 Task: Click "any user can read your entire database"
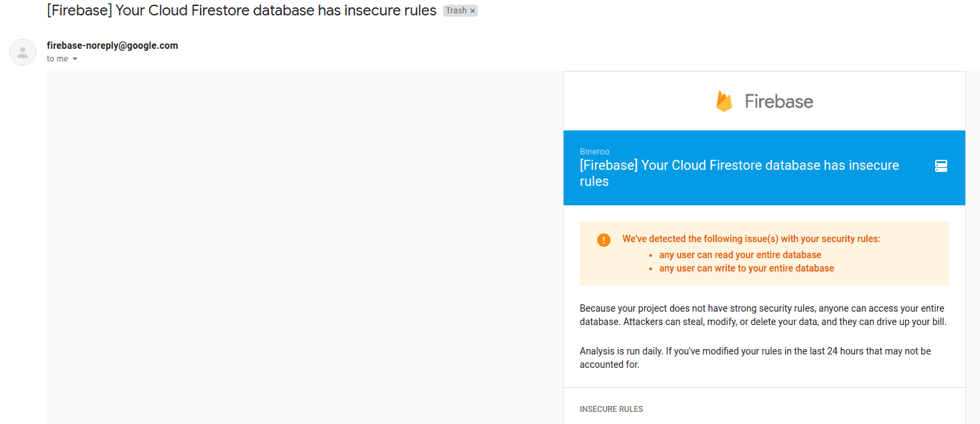[740, 255]
